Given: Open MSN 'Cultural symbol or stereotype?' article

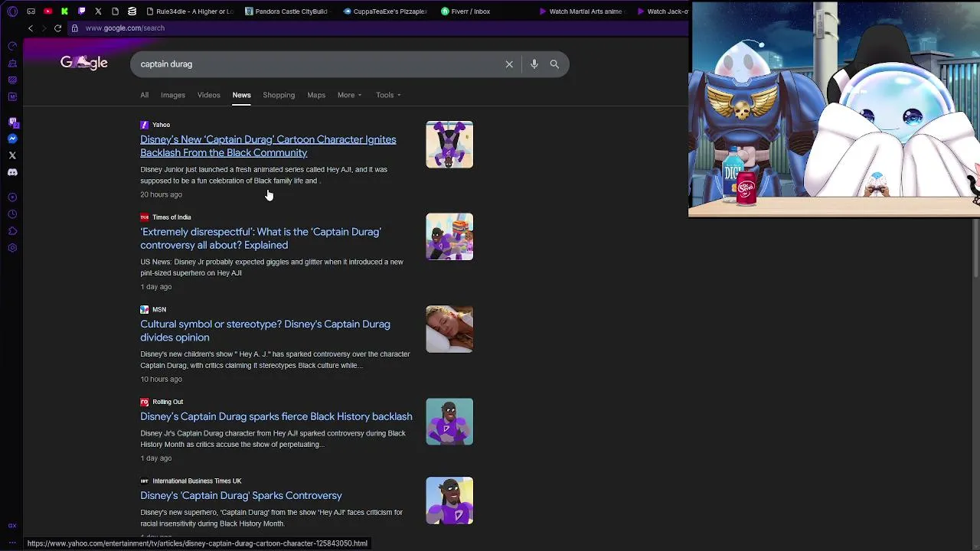Looking at the screenshot, I should [x=265, y=331].
